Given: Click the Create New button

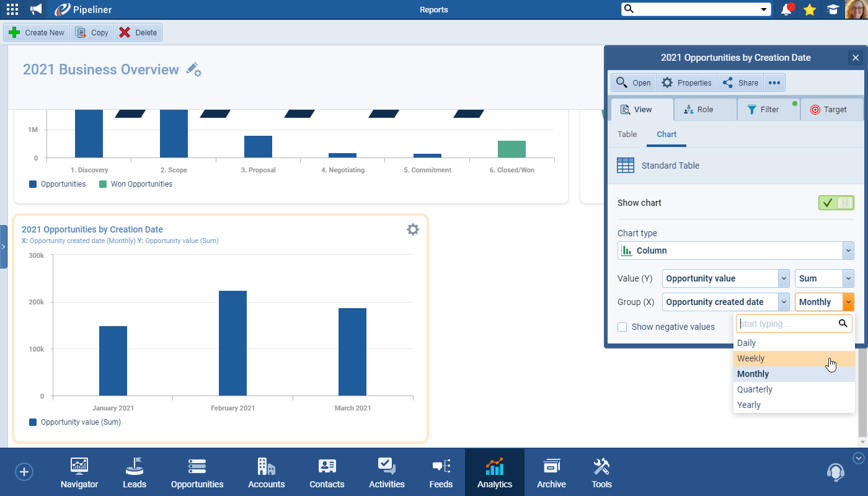Looking at the screenshot, I should click(x=36, y=32).
